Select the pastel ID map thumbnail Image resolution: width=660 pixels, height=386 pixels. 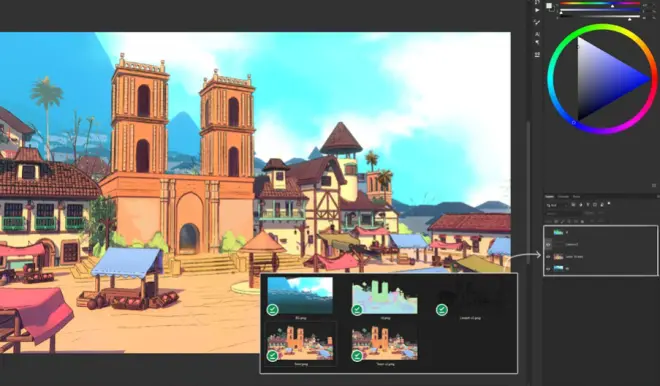(x=385, y=297)
